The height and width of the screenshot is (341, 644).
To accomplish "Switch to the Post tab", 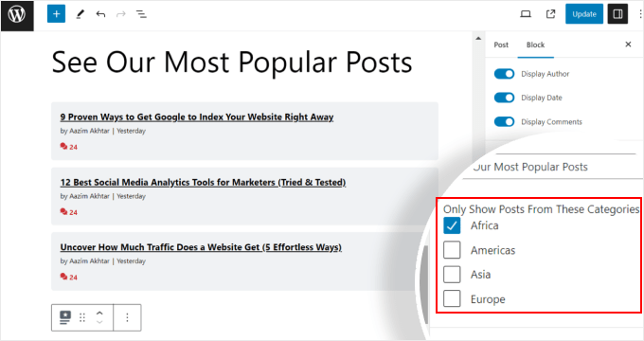I will [x=501, y=45].
